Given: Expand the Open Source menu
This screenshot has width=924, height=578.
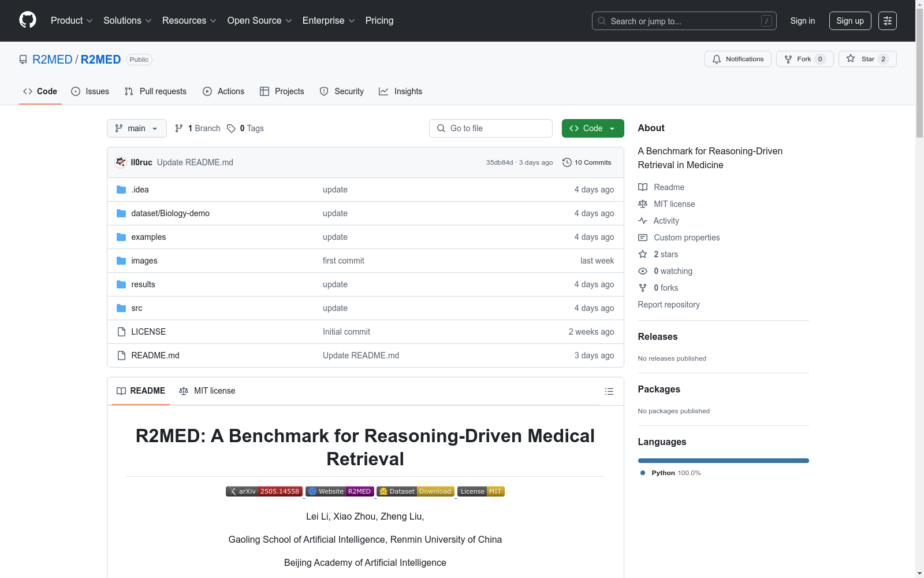Looking at the screenshot, I should point(260,21).
